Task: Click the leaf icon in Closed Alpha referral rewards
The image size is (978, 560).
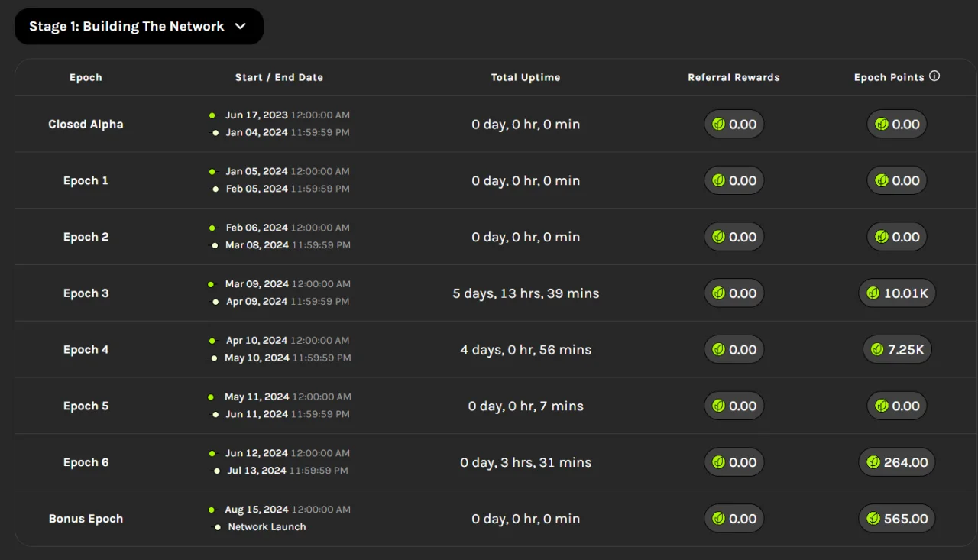Action: [718, 125]
